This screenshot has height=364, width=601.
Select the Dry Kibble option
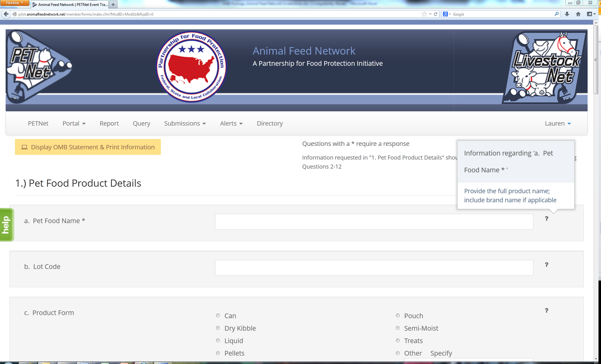click(218, 328)
